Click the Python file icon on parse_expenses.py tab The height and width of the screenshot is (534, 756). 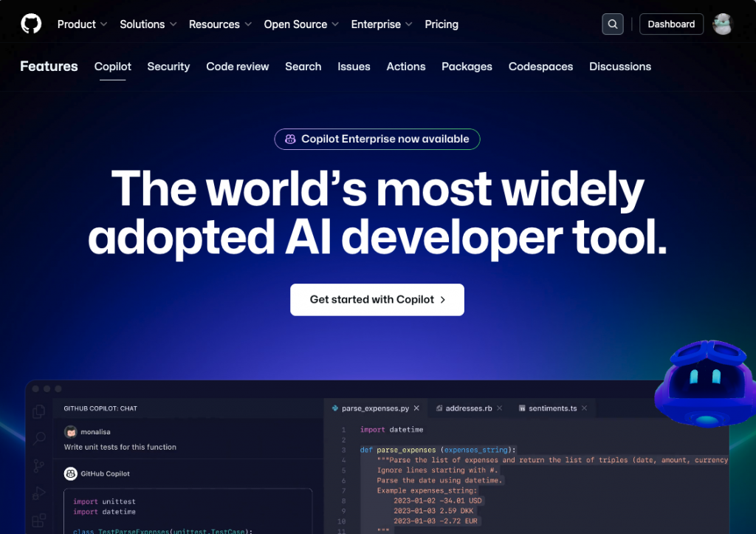click(x=335, y=408)
